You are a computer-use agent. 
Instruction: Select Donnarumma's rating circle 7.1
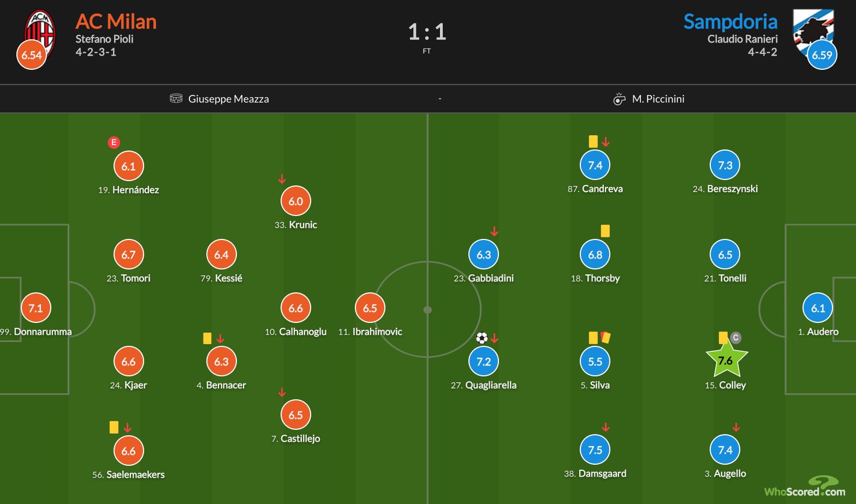(35, 308)
